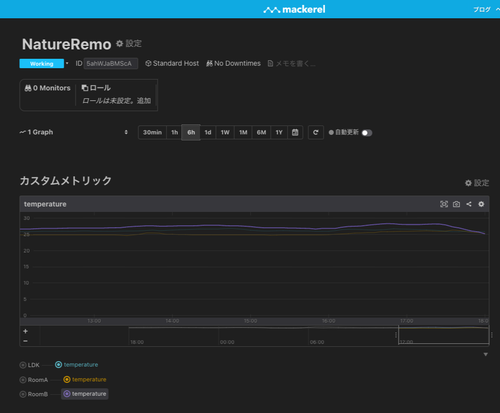The width and height of the screenshot is (500, 413).
Task: Zoom out timeline with minus button
Action: [x=25, y=341]
